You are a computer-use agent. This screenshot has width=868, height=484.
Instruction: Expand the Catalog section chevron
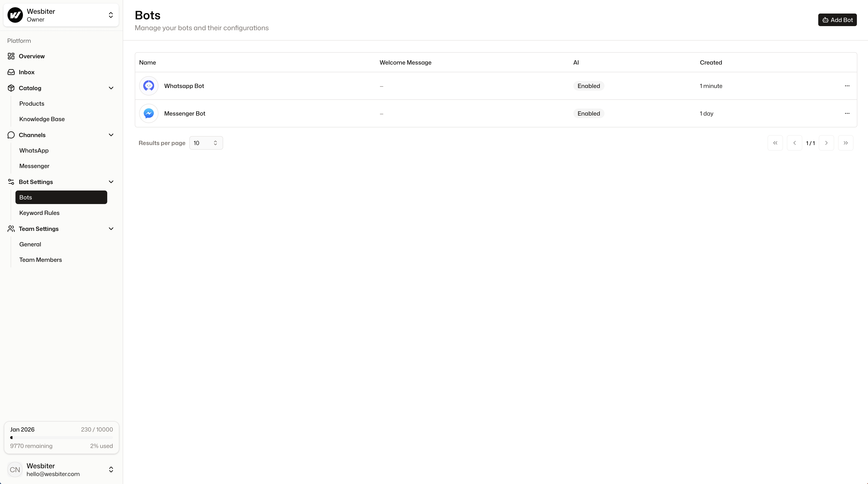tap(111, 88)
